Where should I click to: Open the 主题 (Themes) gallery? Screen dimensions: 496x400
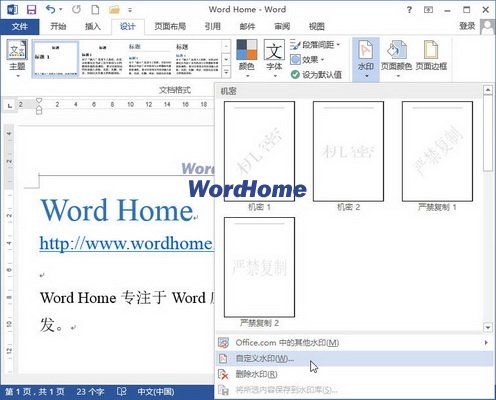coord(17,59)
